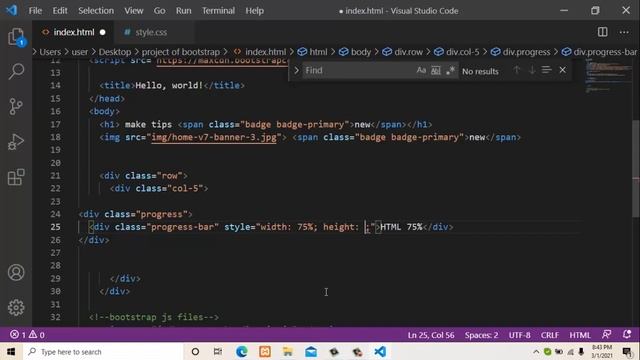
Task: Open the Source Control view
Action: point(16,107)
